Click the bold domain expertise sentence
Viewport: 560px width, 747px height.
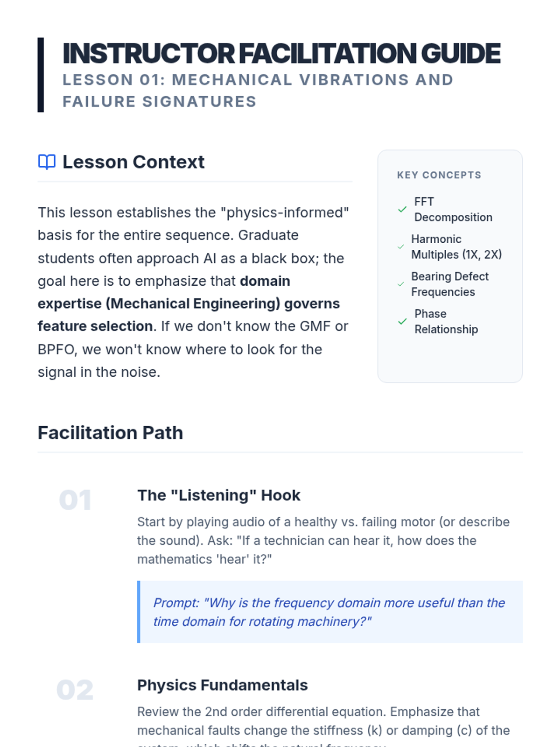[189, 303]
